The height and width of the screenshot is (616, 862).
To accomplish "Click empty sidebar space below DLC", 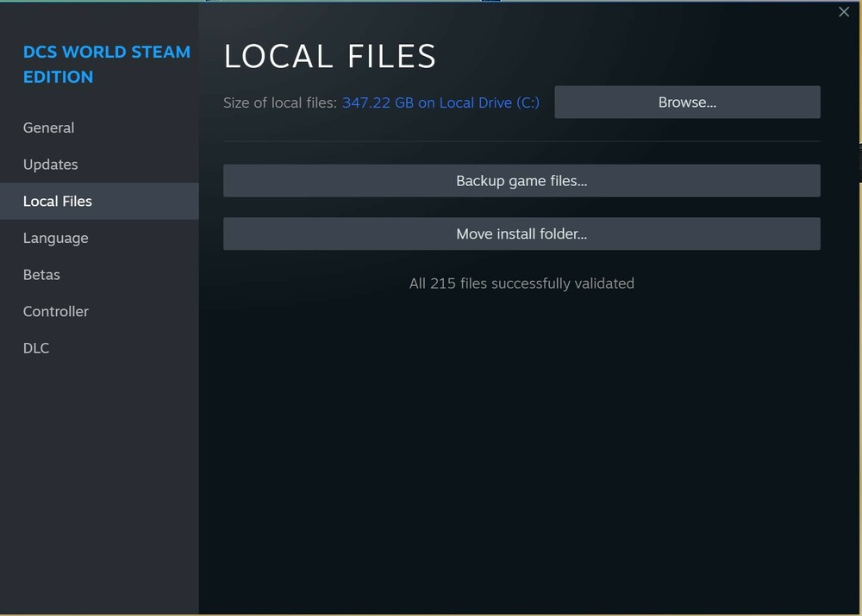I will [99, 482].
